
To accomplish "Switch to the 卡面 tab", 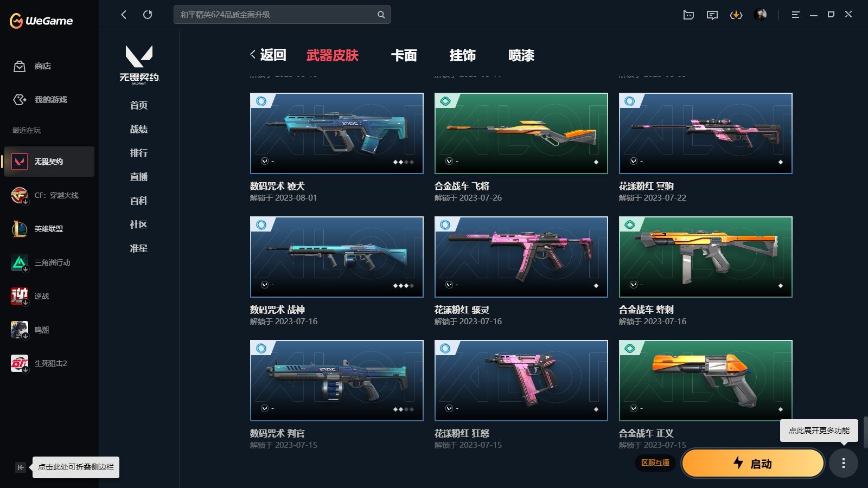I will [x=404, y=55].
